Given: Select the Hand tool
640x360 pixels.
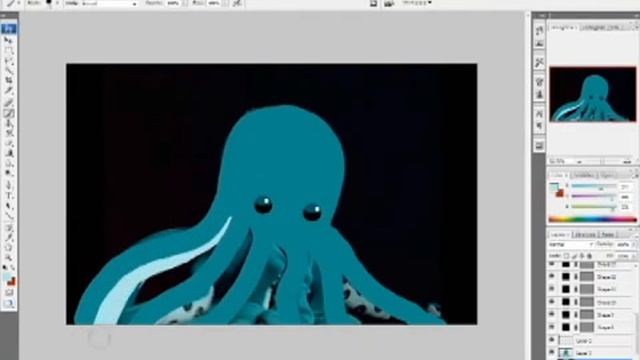Looking at the screenshot, I should click(x=9, y=247).
